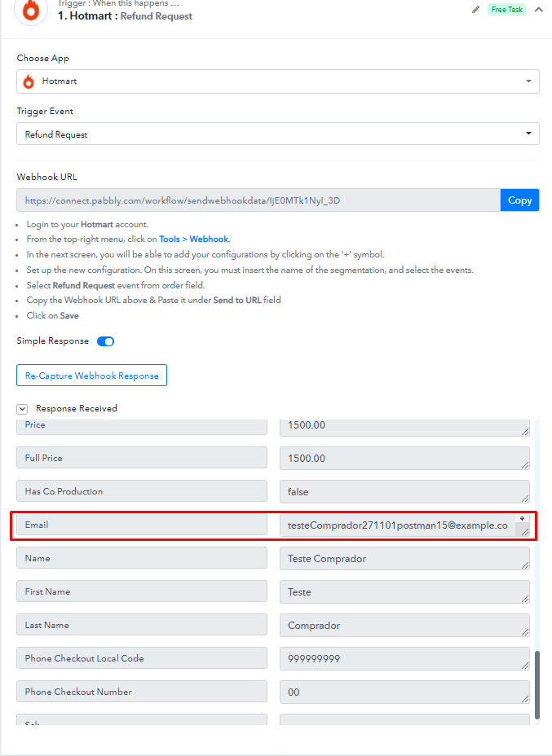552x756 pixels.
Task: Click the Free Task badge
Action: pyautogui.click(x=506, y=10)
